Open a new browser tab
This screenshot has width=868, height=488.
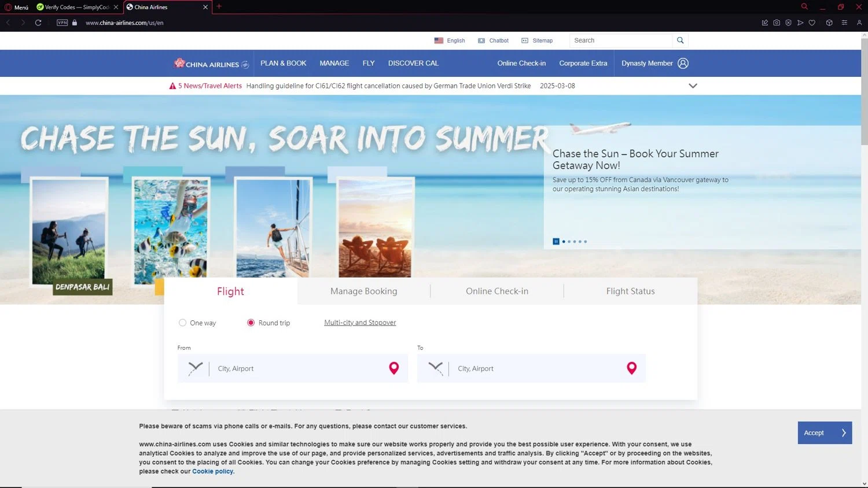click(x=219, y=6)
